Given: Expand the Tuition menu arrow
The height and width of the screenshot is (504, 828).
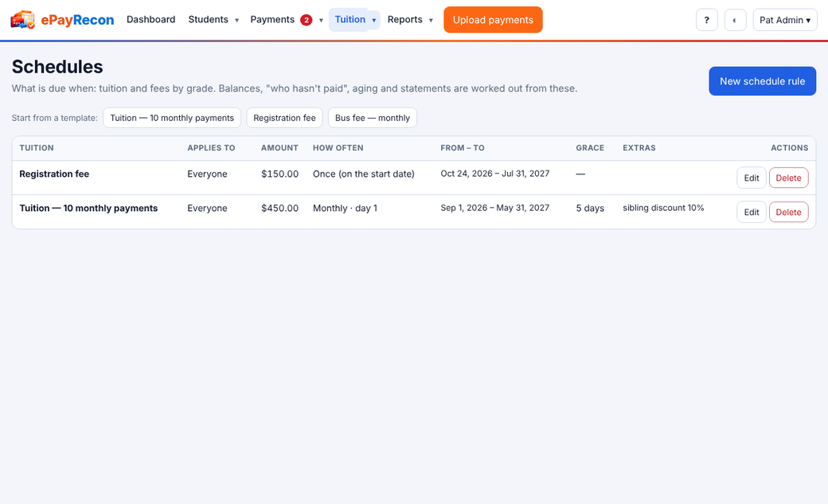Looking at the screenshot, I should coord(374,20).
